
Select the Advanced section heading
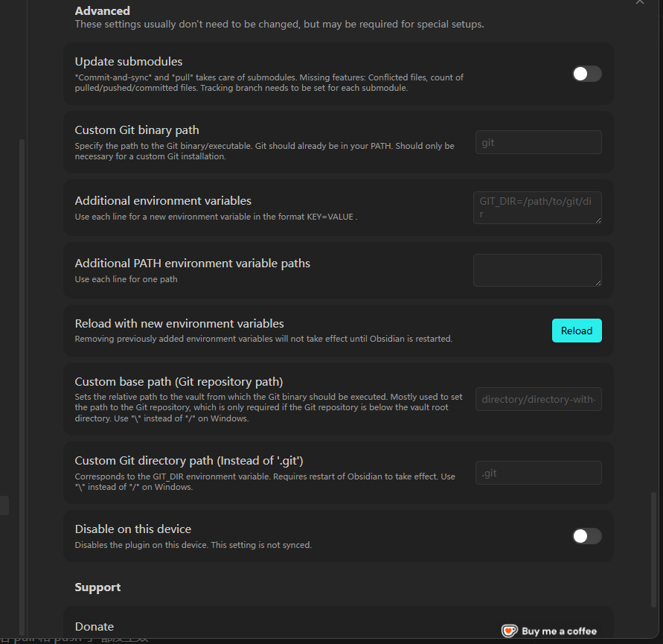tap(103, 10)
